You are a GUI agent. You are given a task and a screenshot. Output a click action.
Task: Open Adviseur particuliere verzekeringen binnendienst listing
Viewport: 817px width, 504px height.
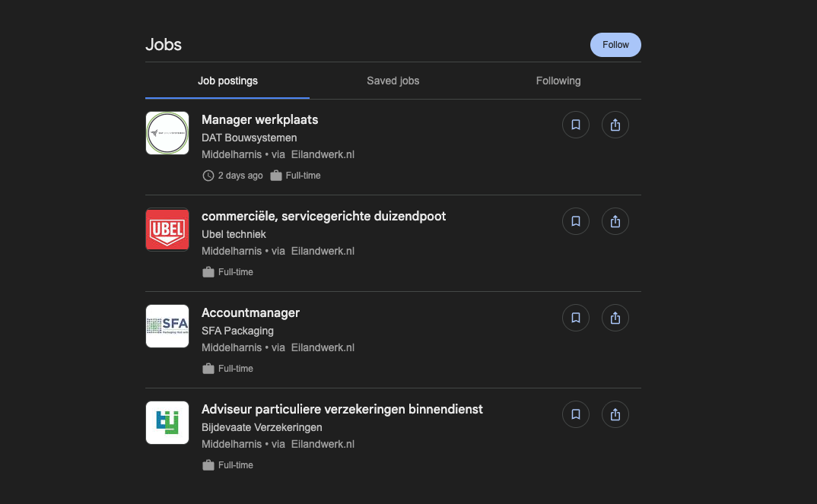pos(342,409)
